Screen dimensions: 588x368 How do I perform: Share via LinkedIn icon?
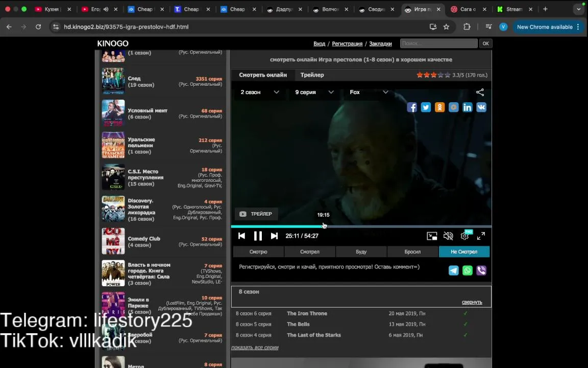(467, 107)
